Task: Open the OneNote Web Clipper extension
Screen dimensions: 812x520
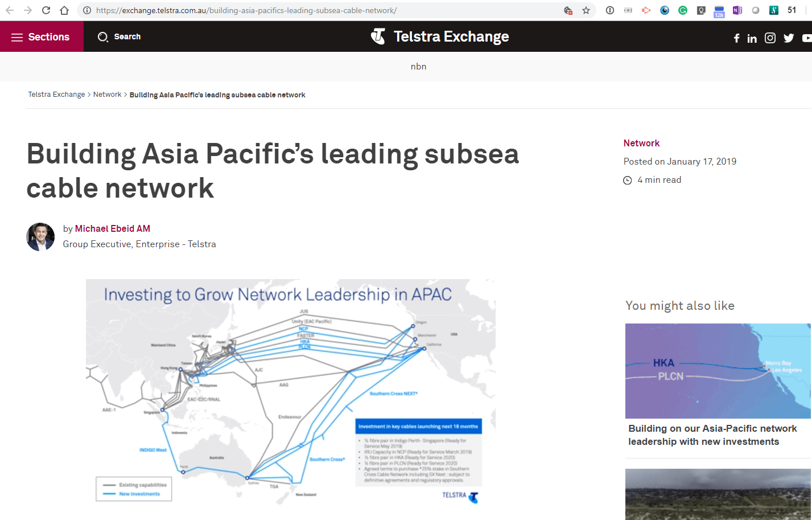Action: 737,10
